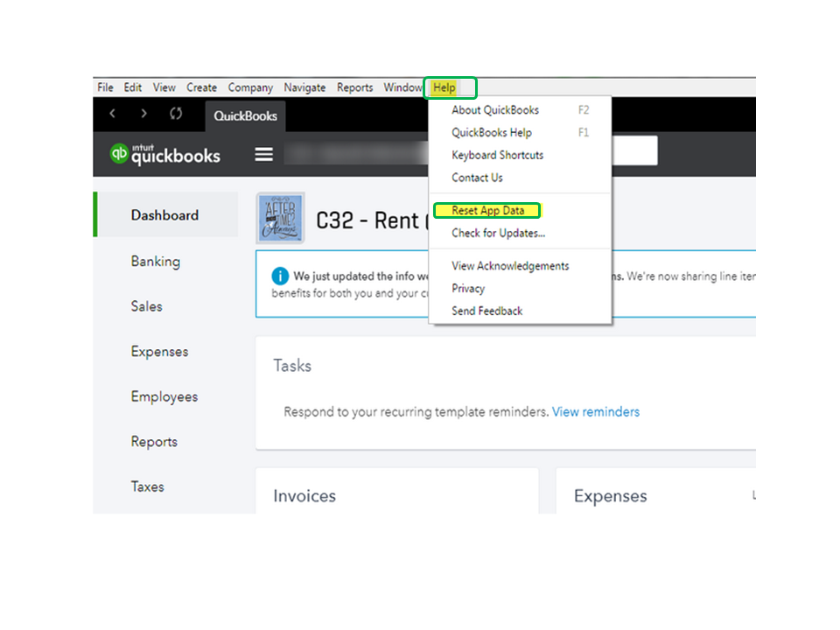Click the refresh icon in the tab bar

point(176,113)
